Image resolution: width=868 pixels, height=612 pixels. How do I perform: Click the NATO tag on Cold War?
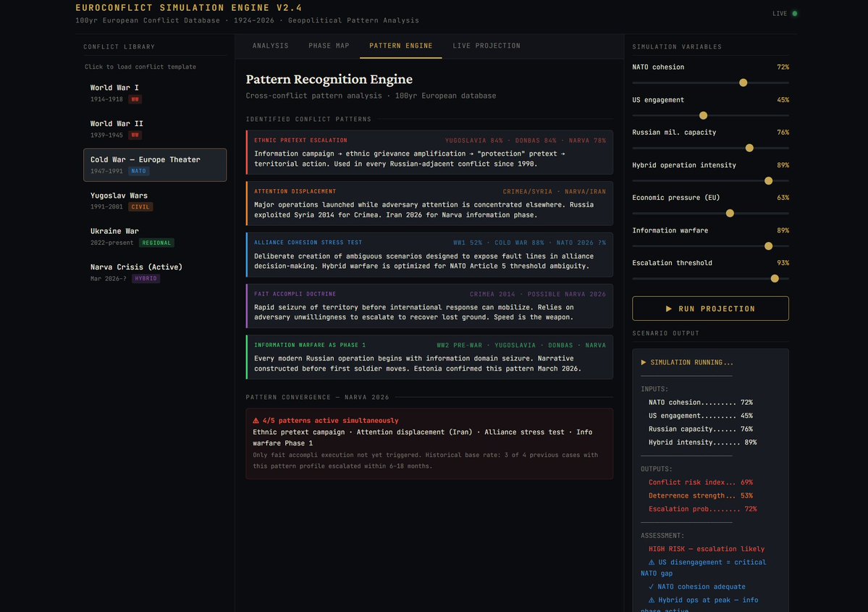pos(138,171)
